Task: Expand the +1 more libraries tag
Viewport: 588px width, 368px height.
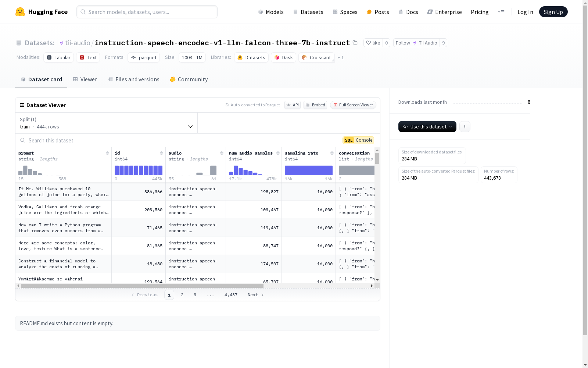Action: tap(341, 57)
